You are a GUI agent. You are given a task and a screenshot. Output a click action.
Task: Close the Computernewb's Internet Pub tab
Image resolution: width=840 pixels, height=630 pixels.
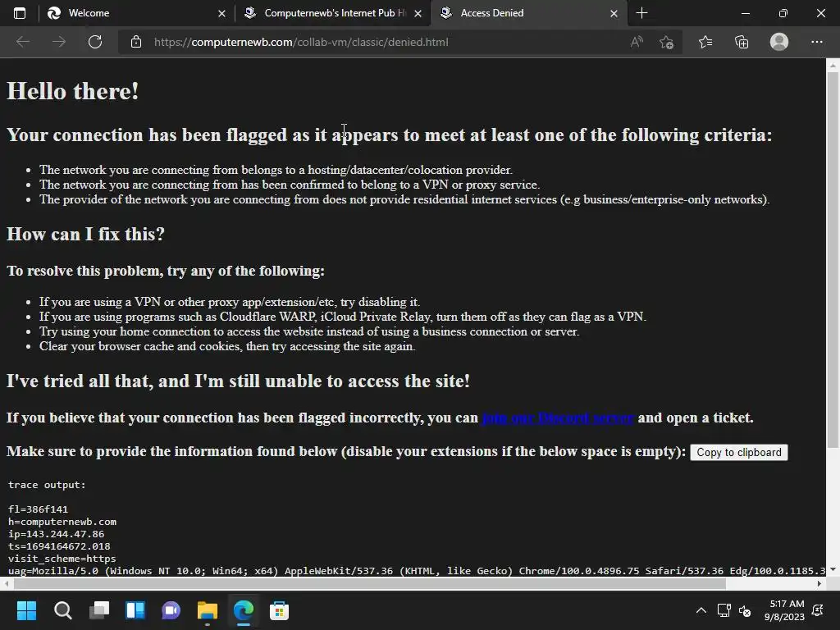418,13
